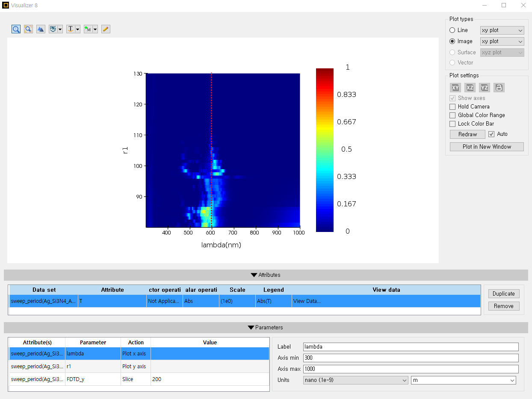
Task: Enable the Global Color Range checkbox
Action: tap(452, 115)
